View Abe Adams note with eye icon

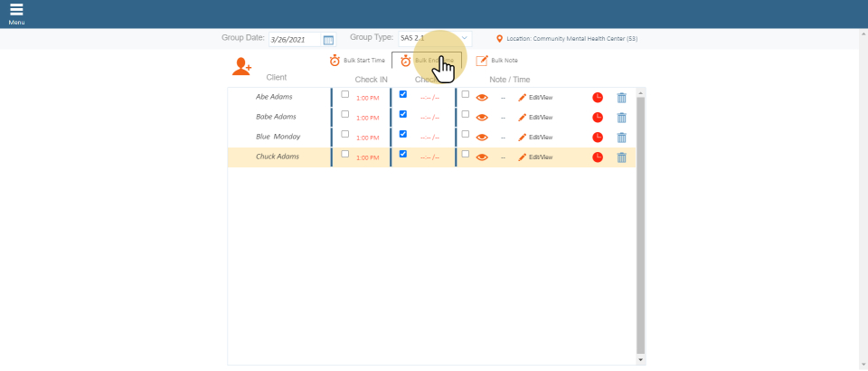point(482,97)
